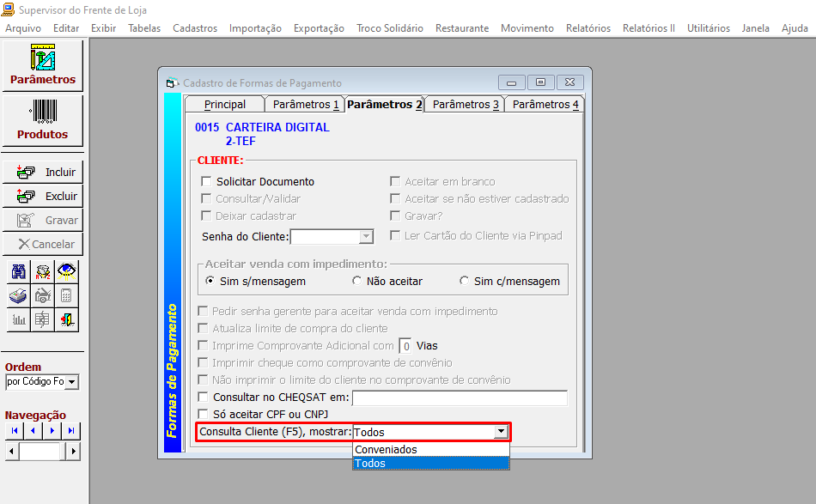Click the navigation scrollbar right arrow
Image resolution: width=816 pixels, height=504 pixels.
[x=73, y=451]
